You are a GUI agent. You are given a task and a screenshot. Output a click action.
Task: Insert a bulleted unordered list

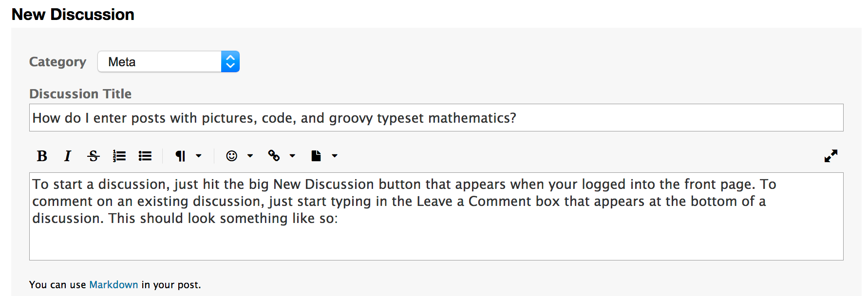tap(145, 156)
